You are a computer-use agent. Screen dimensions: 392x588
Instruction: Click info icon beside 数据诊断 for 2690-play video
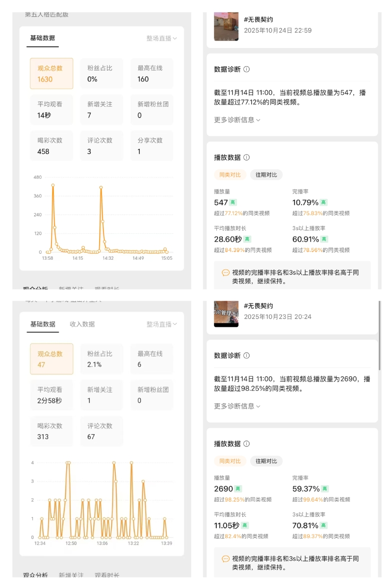click(247, 356)
